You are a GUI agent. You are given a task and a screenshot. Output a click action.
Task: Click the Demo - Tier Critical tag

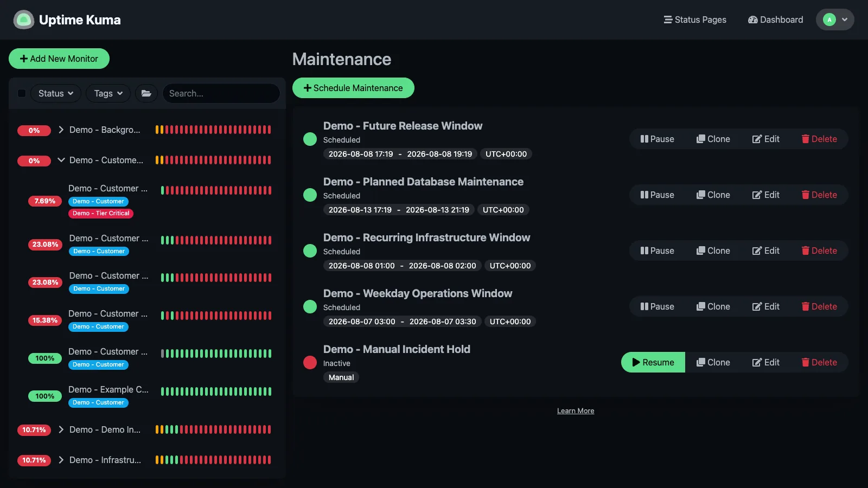pos(101,213)
